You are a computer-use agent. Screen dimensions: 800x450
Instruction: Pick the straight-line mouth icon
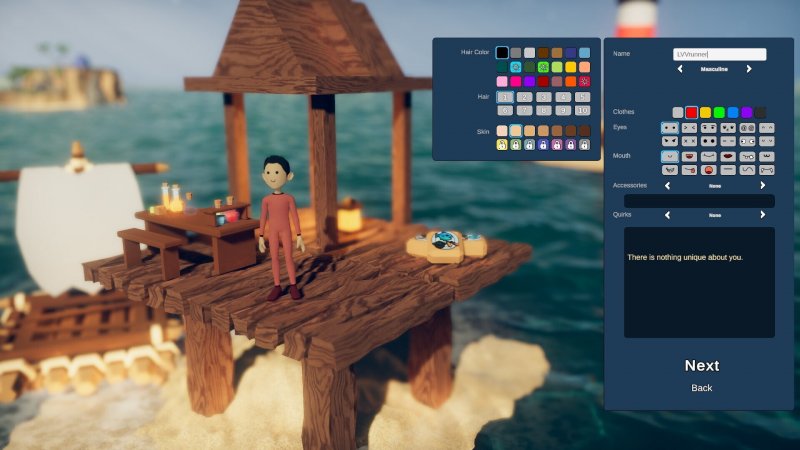[x=728, y=170]
